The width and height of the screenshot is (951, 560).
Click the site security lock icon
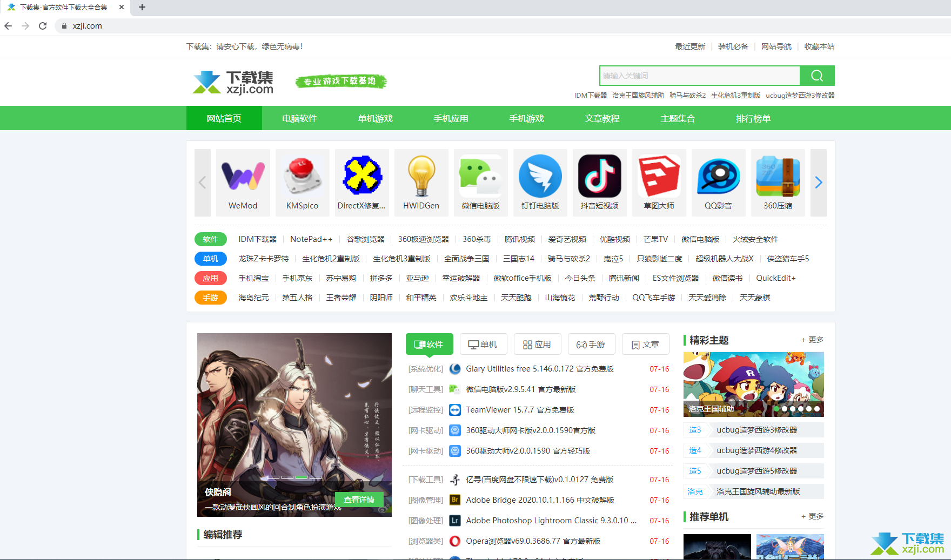[x=64, y=26]
